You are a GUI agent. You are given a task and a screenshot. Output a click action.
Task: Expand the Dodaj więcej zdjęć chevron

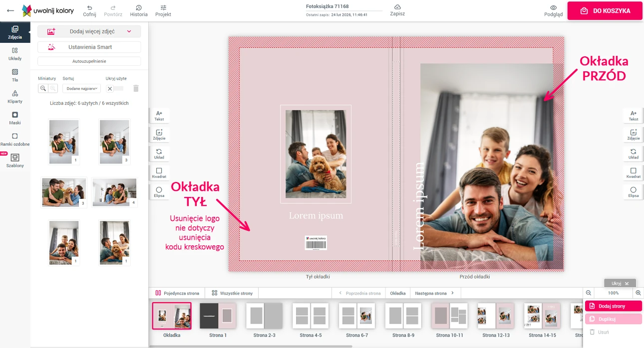pos(130,31)
